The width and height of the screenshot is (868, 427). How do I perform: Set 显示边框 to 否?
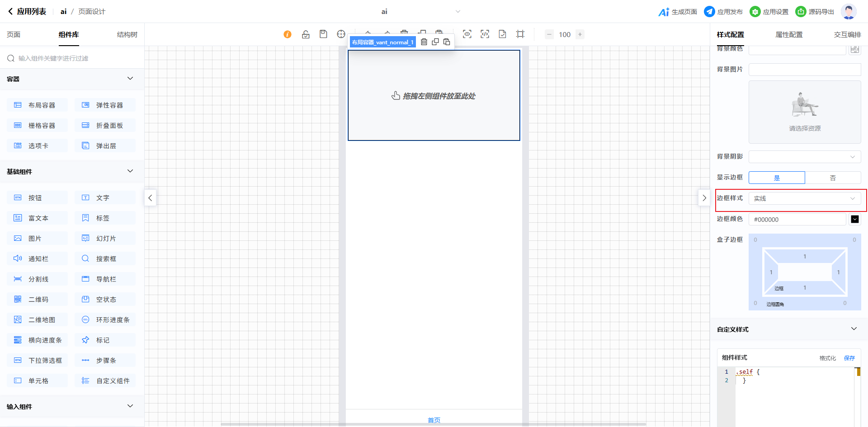click(833, 178)
